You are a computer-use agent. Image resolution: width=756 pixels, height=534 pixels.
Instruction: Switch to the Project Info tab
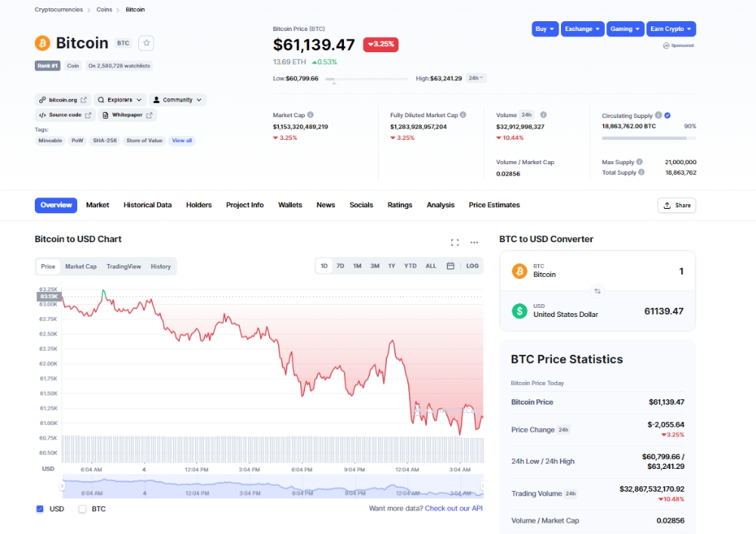pos(245,205)
